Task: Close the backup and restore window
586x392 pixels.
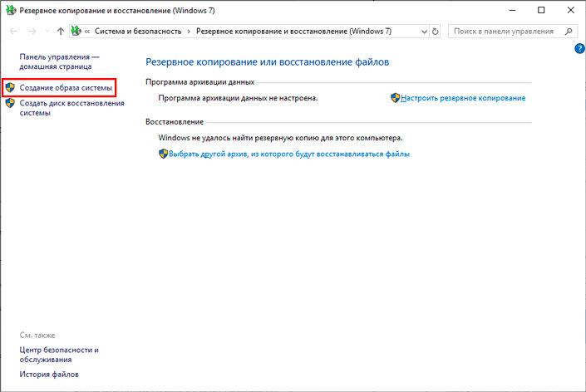Action: point(571,11)
